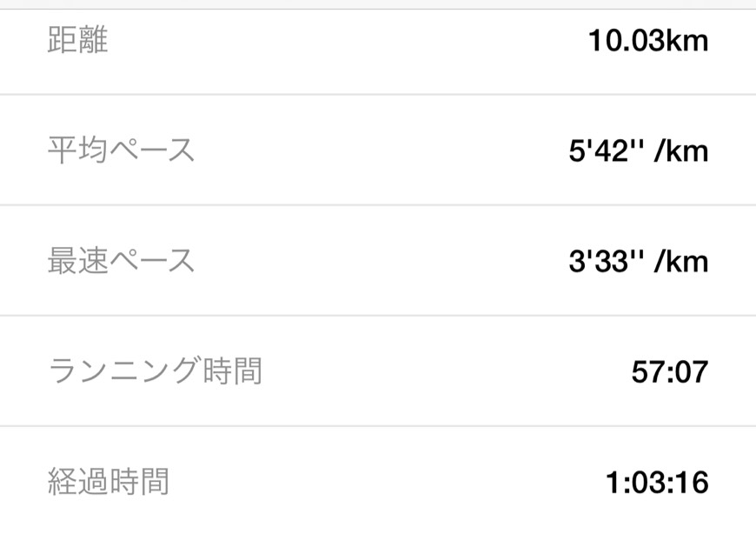756x534 pixels.
Task: Select the 5'42'' average pace value
Action: point(605,151)
